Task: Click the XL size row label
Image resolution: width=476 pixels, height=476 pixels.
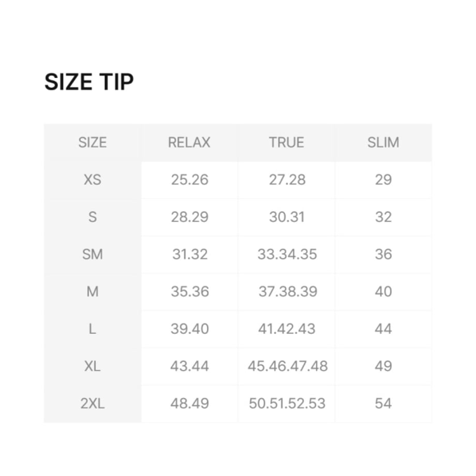Action: 93,366
